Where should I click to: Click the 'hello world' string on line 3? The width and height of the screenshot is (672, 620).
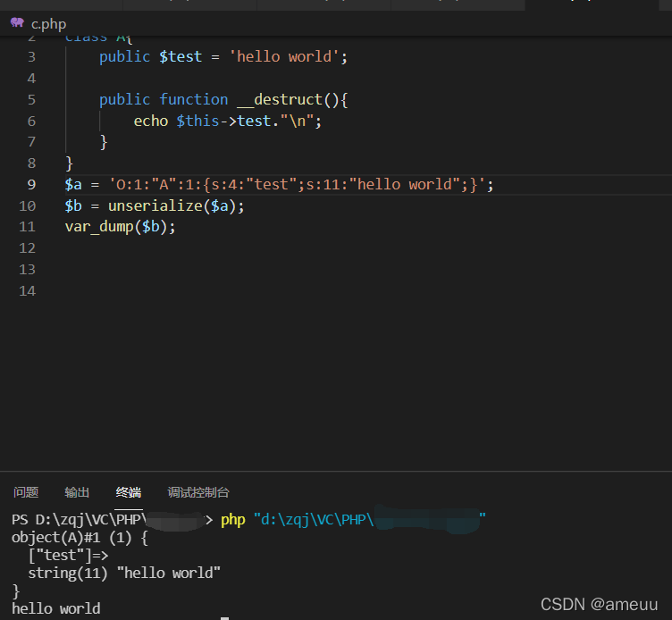[284, 56]
